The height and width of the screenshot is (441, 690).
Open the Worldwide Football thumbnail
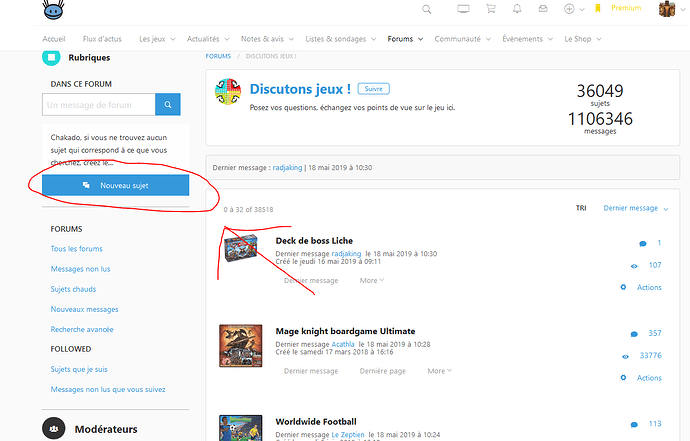coord(241,428)
